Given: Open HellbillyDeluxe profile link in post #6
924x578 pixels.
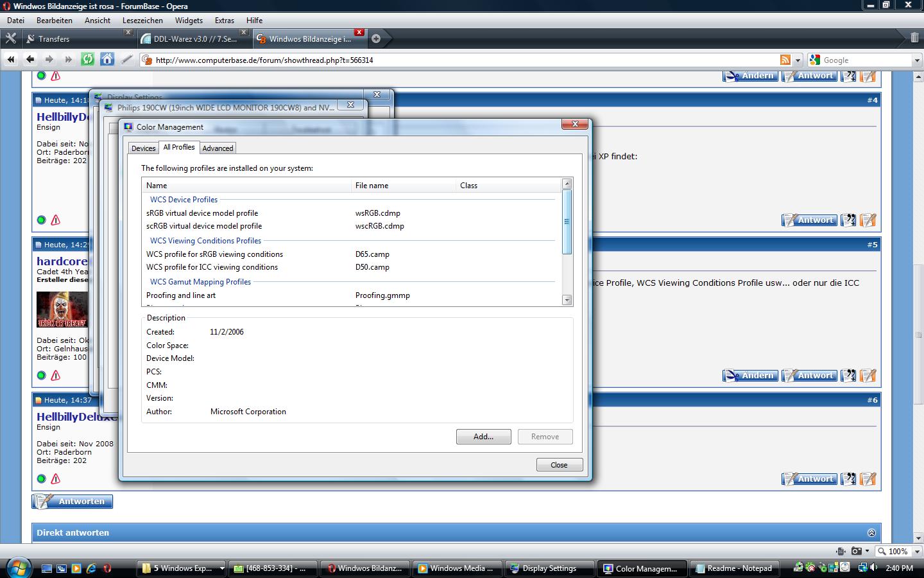Looking at the screenshot, I should (78, 417).
